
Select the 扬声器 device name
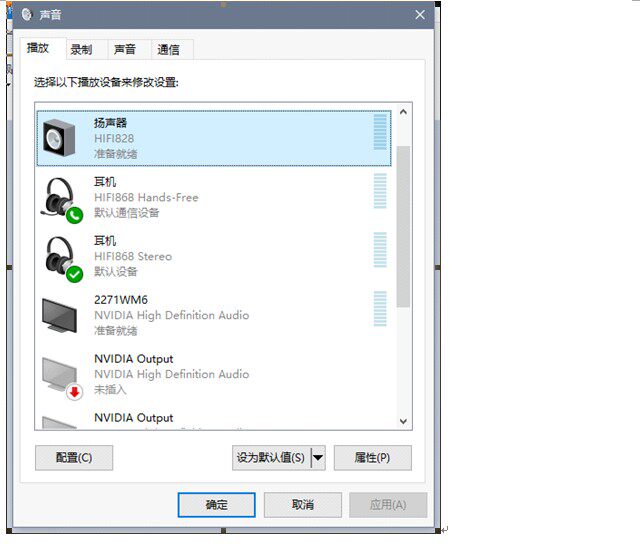pyautogui.click(x=111, y=123)
